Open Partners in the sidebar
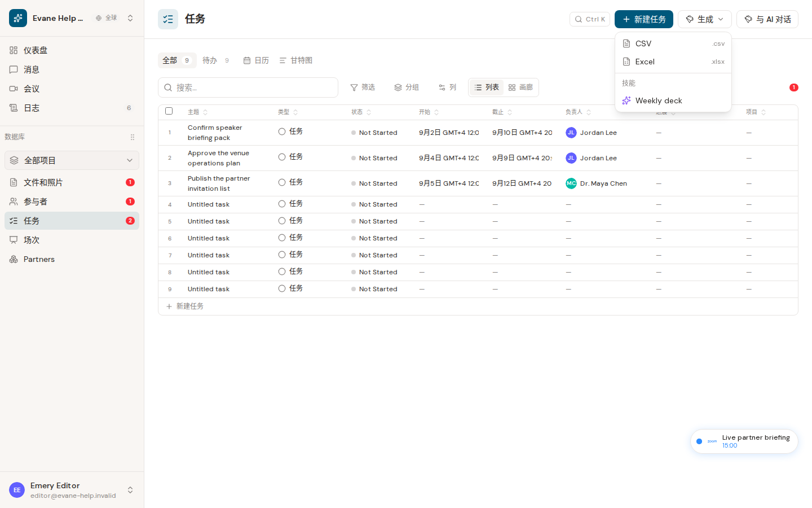Viewport: 812px width, 508px height. (72, 259)
